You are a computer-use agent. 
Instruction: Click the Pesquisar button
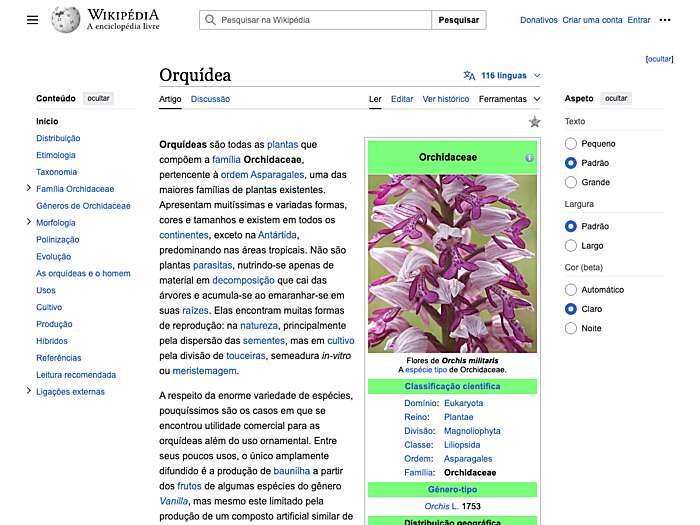pos(458,20)
